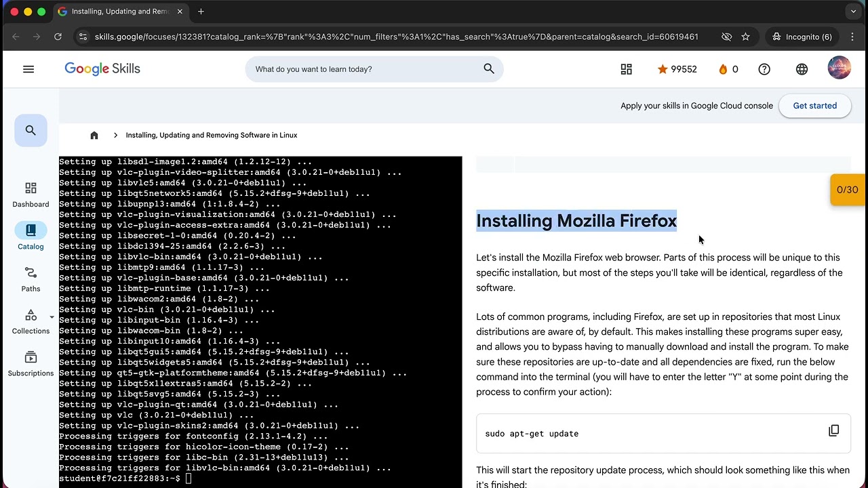Bookmark this page with the star
868x488 pixels.
click(746, 37)
